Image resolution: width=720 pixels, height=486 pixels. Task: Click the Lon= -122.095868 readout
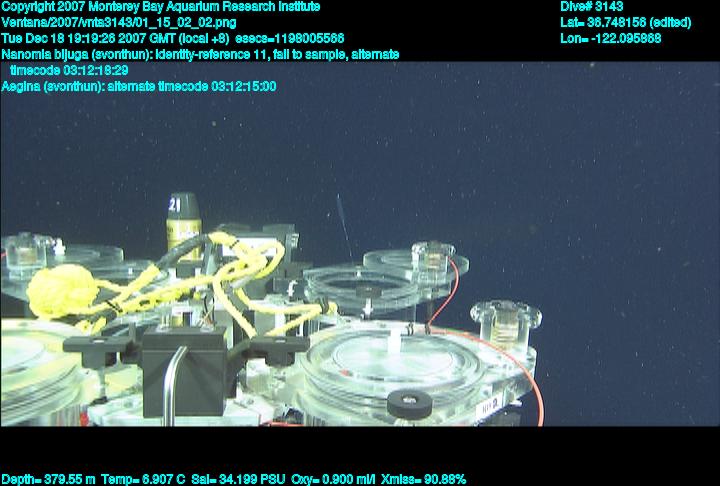611,38
